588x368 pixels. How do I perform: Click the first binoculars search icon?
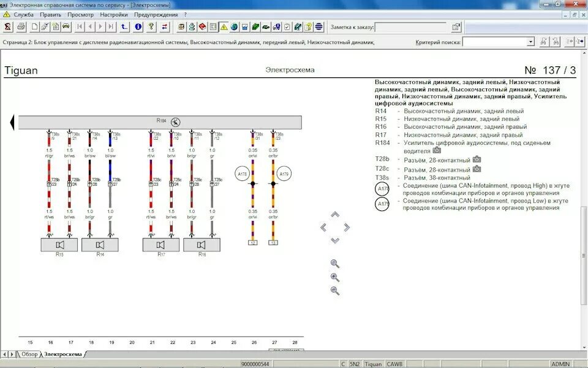[x=543, y=42]
